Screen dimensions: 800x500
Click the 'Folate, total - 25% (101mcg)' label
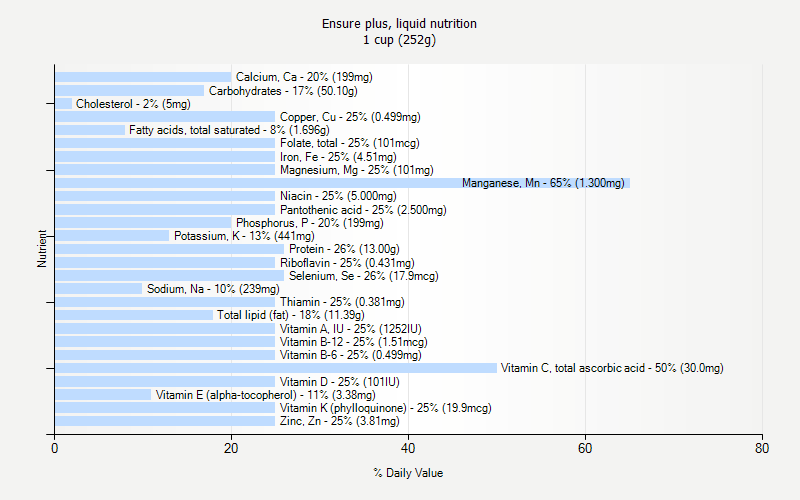[349, 143]
